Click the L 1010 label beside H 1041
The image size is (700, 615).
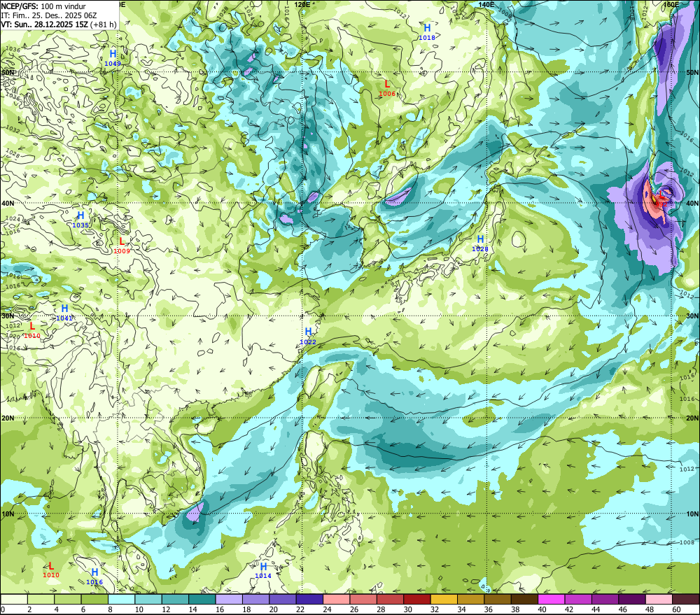(31, 330)
